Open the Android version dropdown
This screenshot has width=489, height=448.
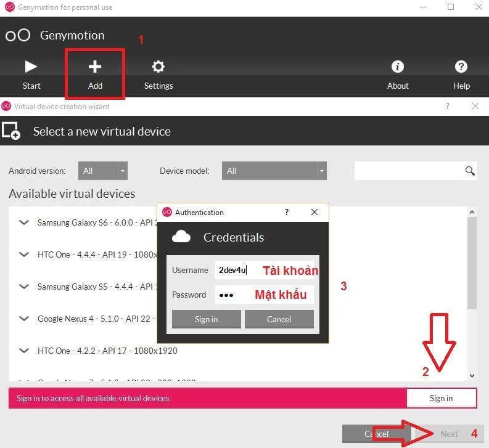pyautogui.click(x=103, y=171)
